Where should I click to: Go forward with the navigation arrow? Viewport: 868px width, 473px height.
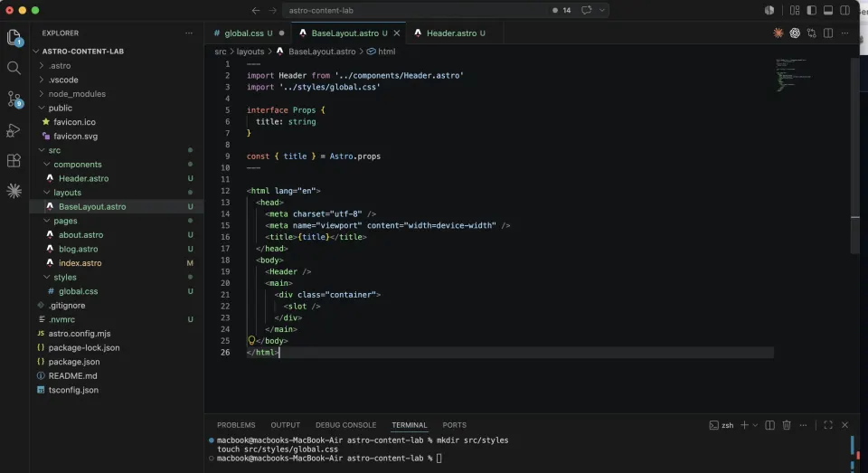point(272,11)
